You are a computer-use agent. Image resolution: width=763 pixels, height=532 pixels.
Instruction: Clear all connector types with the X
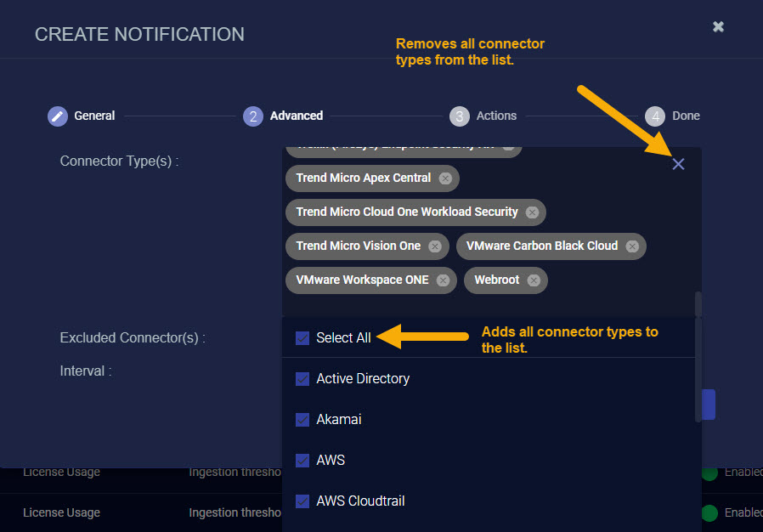tap(678, 164)
